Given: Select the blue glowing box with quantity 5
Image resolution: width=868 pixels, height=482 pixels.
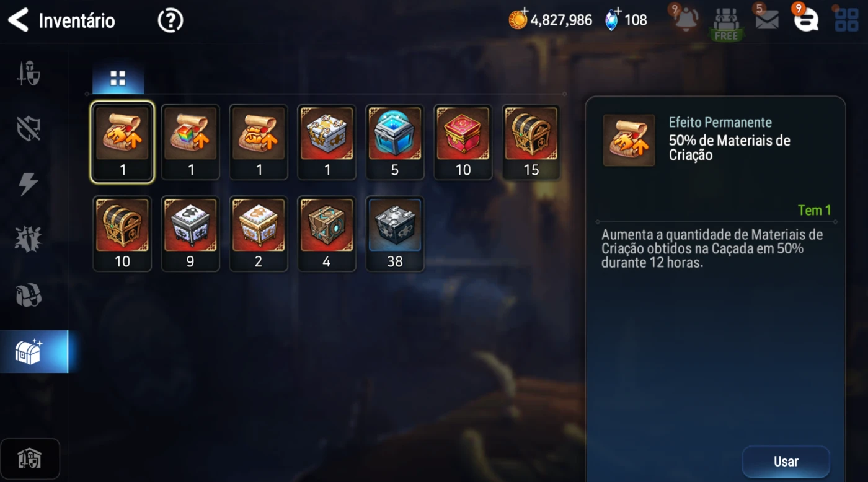Looking at the screenshot, I should (395, 142).
